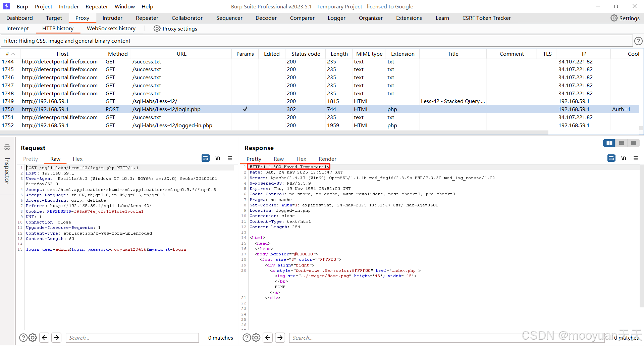Open the Burp menu
644x346 pixels.
click(x=22, y=6)
